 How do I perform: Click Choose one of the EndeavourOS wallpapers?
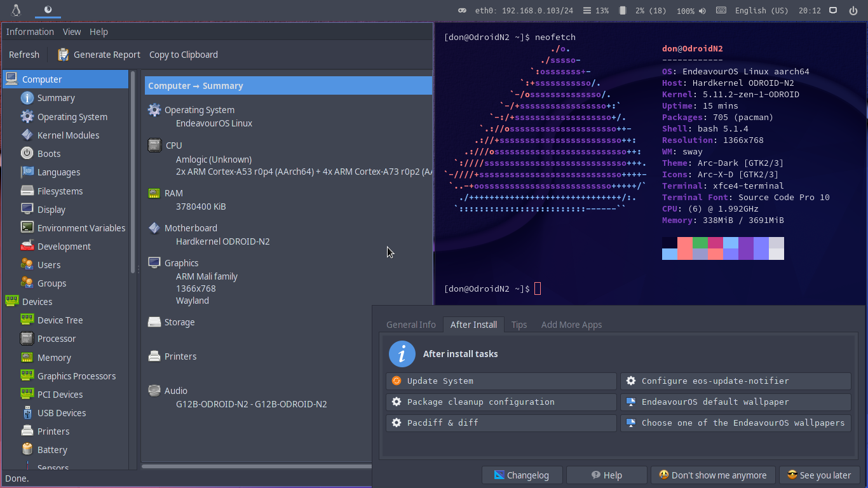[x=736, y=423]
